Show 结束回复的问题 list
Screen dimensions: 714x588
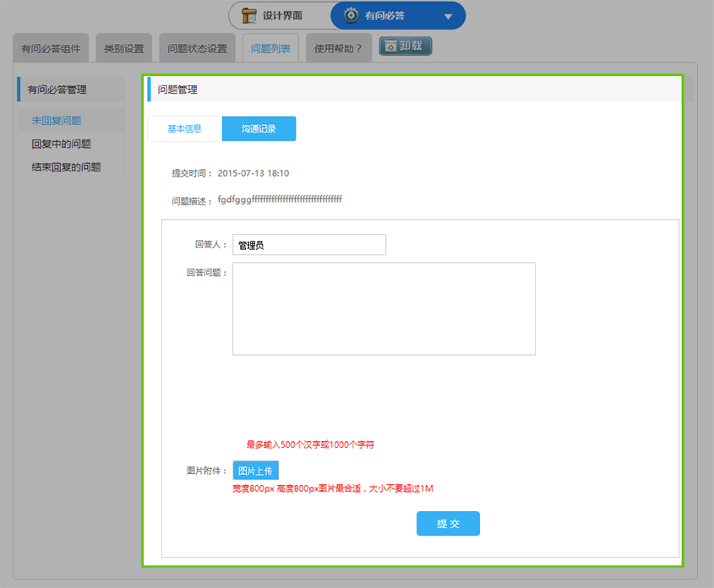[x=66, y=167]
